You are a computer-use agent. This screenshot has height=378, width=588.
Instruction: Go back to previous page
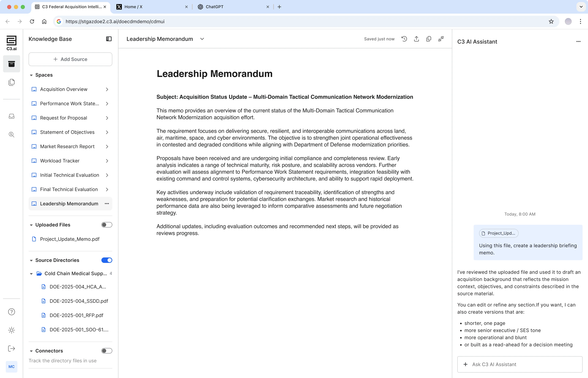[8, 21]
